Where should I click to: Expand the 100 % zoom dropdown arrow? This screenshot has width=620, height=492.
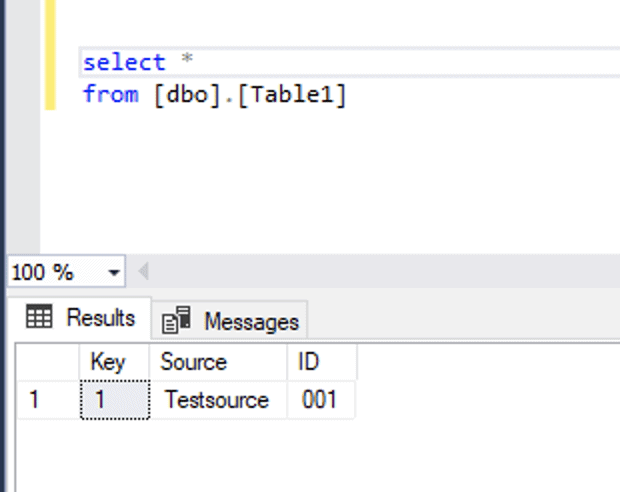(x=113, y=272)
